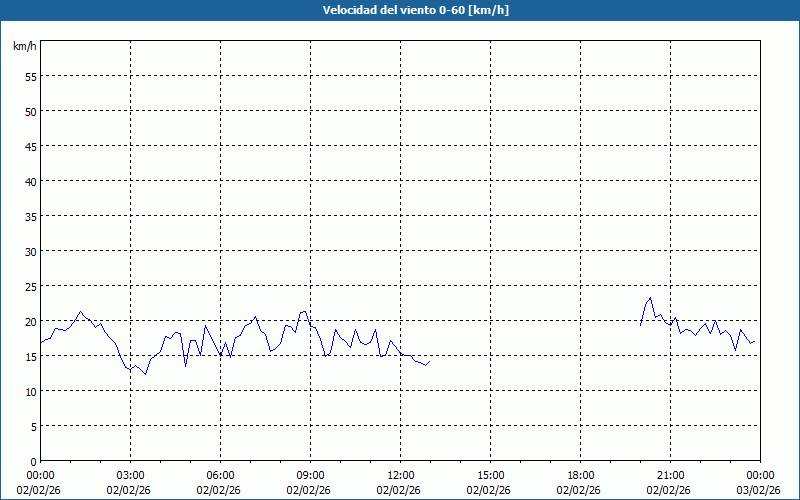Select the 15:00 time marker
800x500 pixels.
click(x=490, y=475)
